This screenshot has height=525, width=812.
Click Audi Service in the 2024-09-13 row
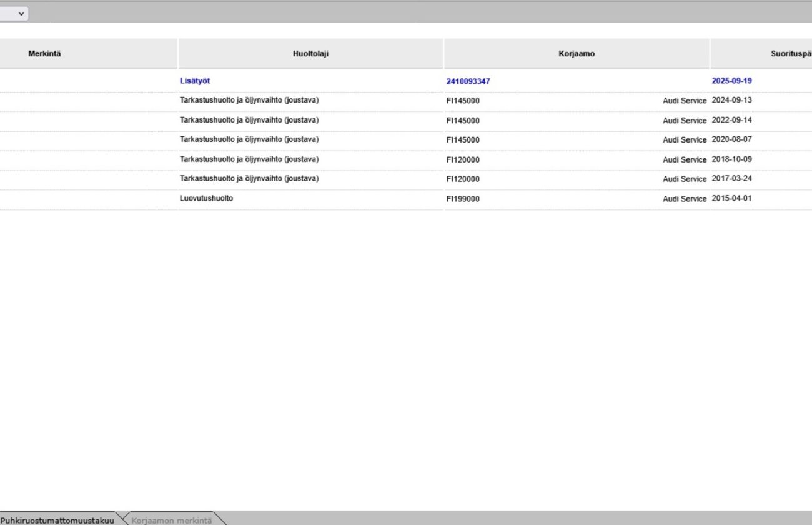click(x=685, y=101)
